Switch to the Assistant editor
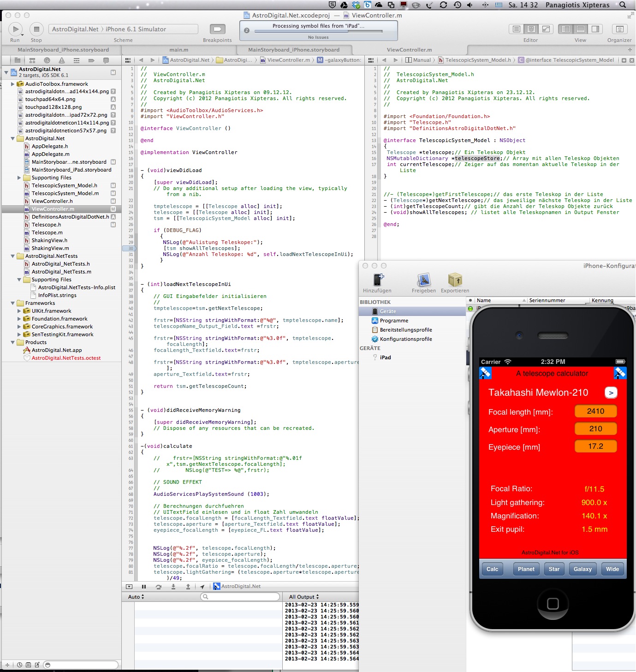This screenshot has height=672, width=636. (531, 29)
